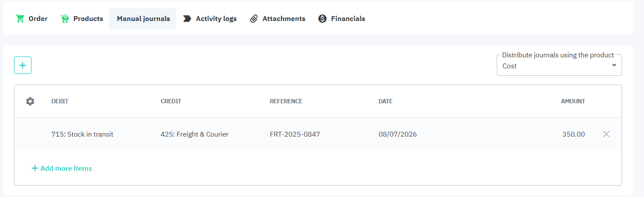Click the Financials dollar icon
Image resolution: width=644 pixels, height=197 pixels.
pyautogui.click(x=322, y=19)
